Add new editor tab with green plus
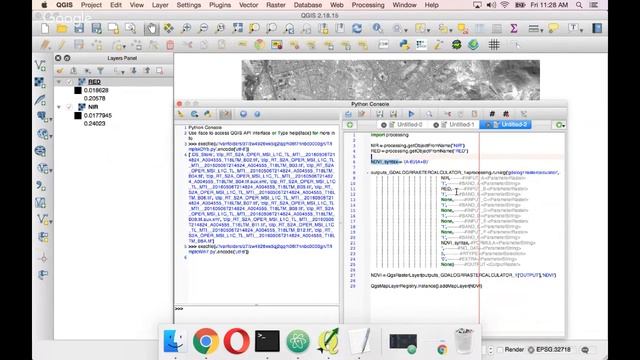Viewport: 640px width, 360px height. click(x=350, y=125)
